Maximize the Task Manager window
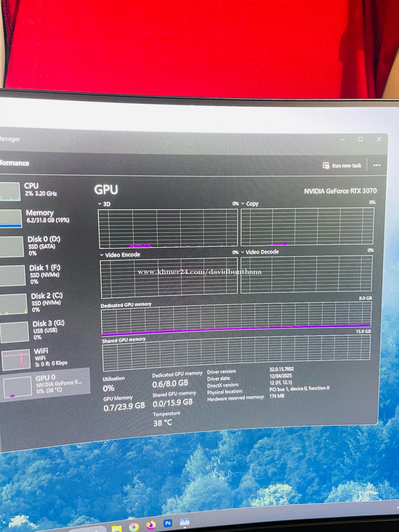This screenshot has width=399, height=532. [360, 139]
